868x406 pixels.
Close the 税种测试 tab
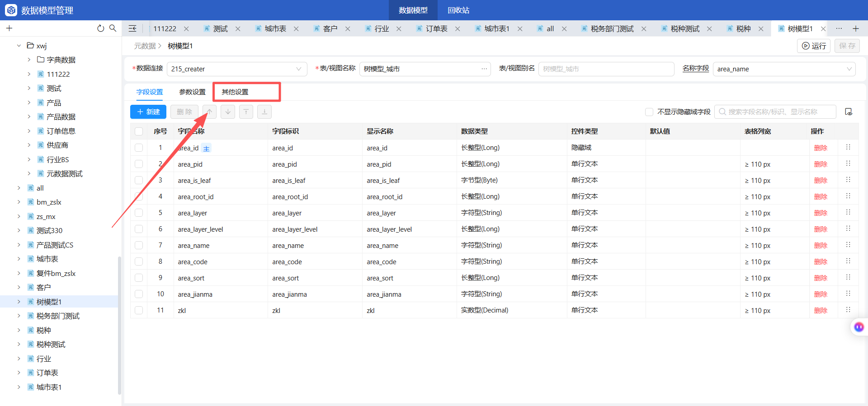point(709,28)
